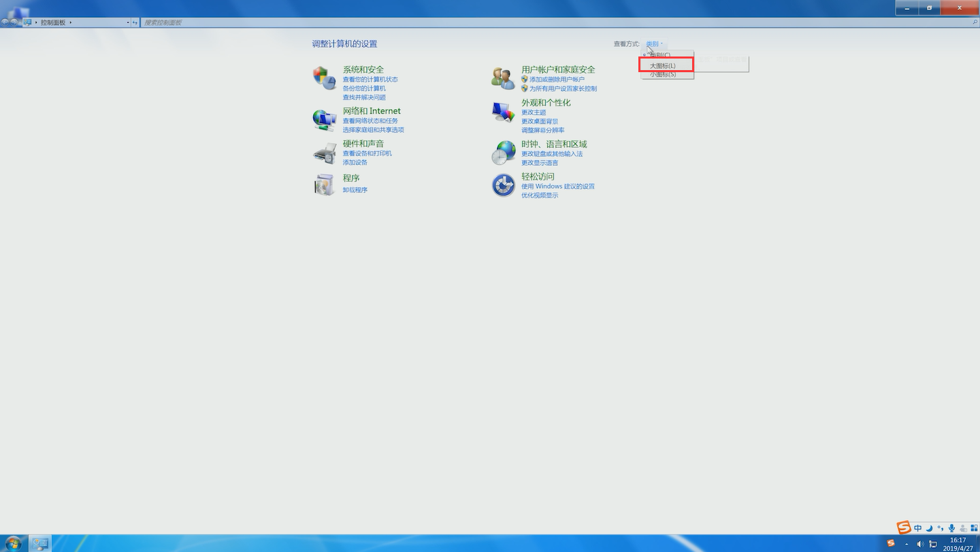
Task: Open 外观和个性化 heading link
Action: coord(546,103)
